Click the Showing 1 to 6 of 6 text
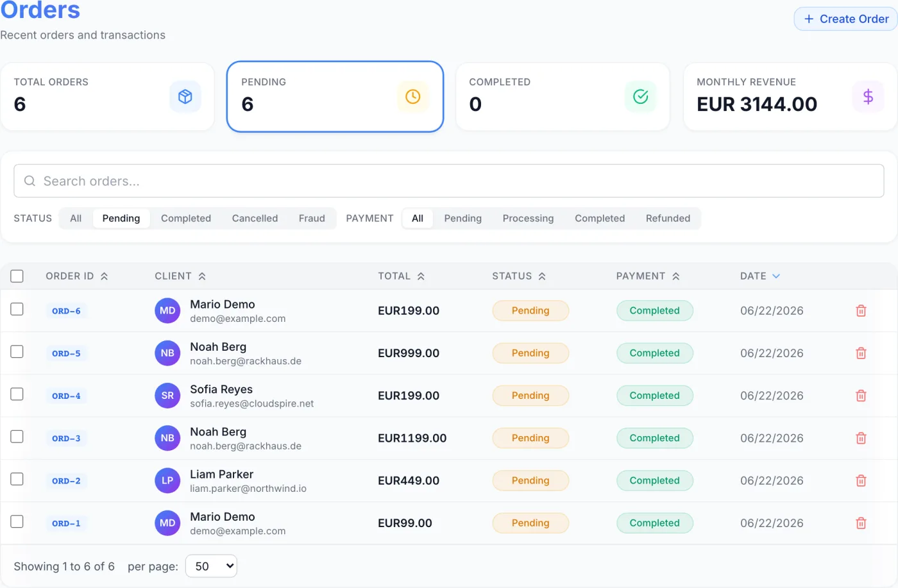The width and height of the screenshot is (898, 588). point(64,566)
